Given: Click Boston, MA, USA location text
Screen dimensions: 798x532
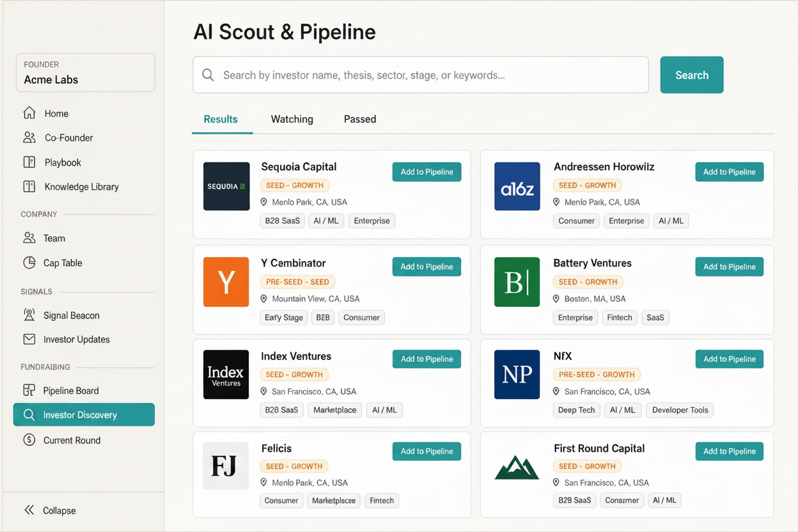Looking at the screenshot, I should [595, 299].
